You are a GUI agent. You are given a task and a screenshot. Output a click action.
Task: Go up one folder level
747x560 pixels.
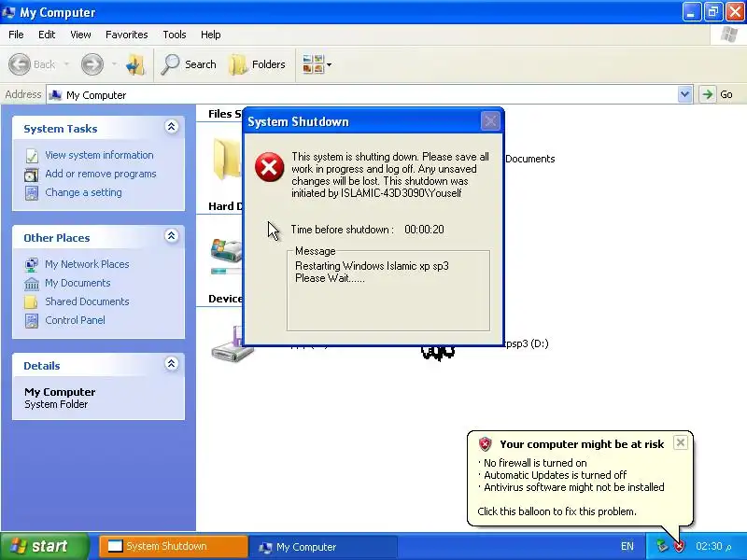coord(135,64)
